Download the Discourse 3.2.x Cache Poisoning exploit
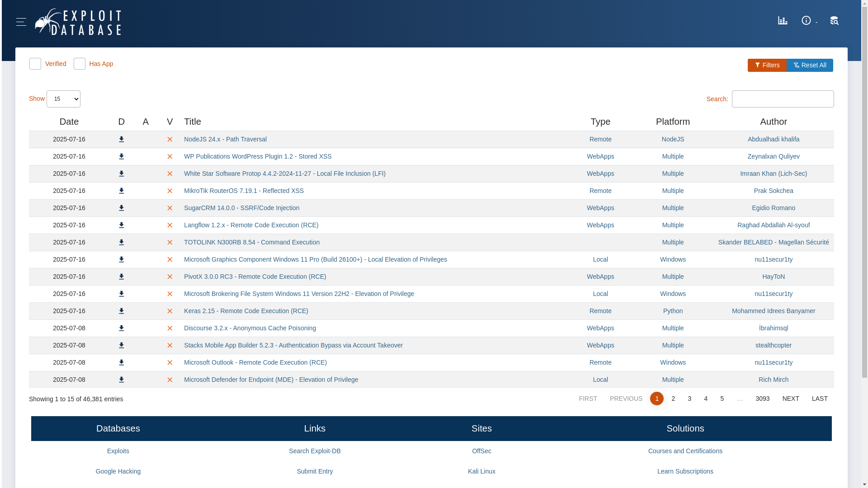Image resolution: width=868 pixels, height=488 pixels. point(121,328)
